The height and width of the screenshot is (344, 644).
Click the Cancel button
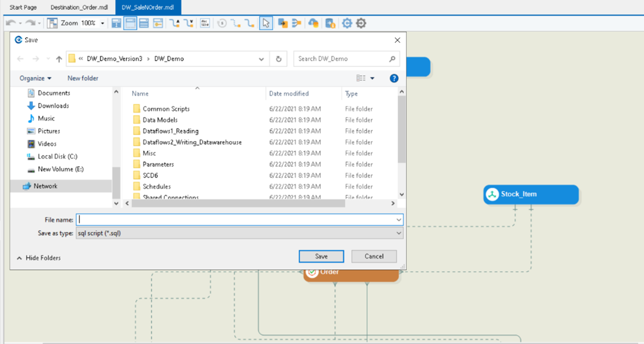[374, 256]
